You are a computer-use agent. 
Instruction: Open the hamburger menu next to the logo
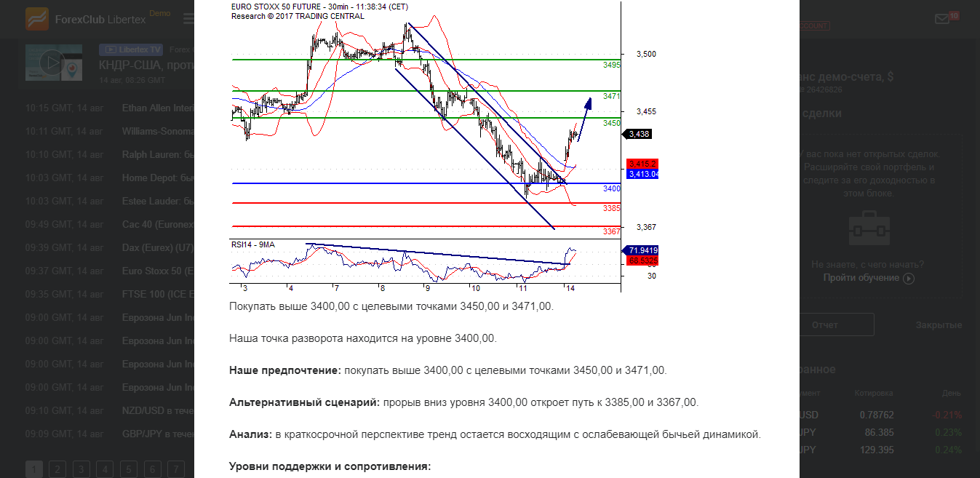(x=188, y=19)
